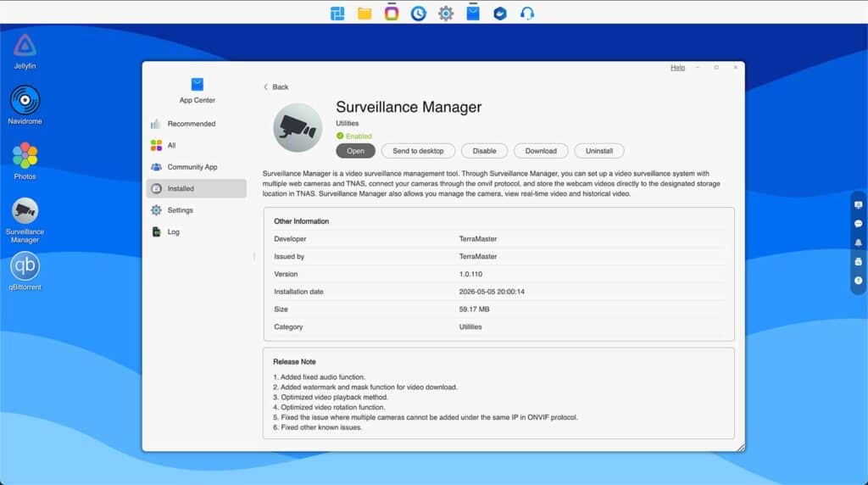Click the sidebar collapse handle
This screenshot has width=868, height=485.
point(254,256)
